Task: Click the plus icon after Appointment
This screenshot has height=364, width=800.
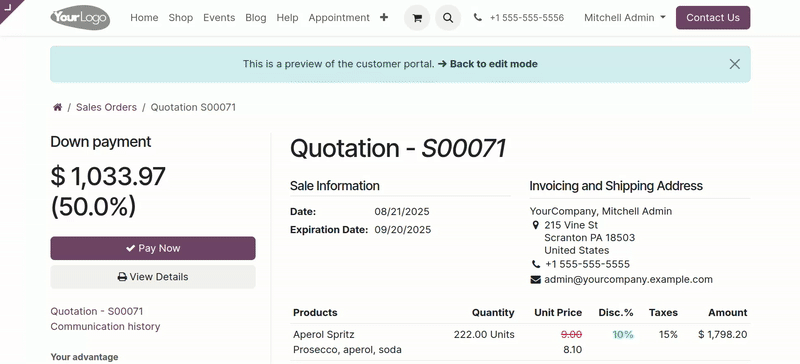Action: [384, 17]
